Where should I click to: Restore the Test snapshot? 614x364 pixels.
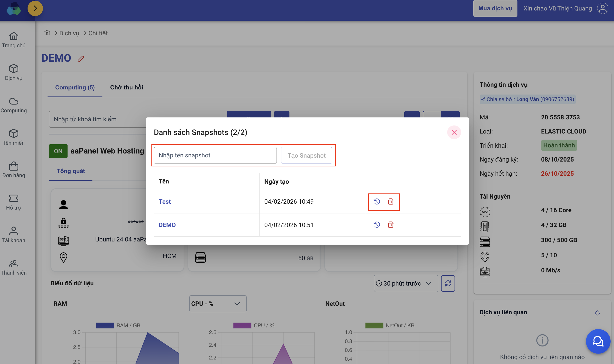click(376, 202)
